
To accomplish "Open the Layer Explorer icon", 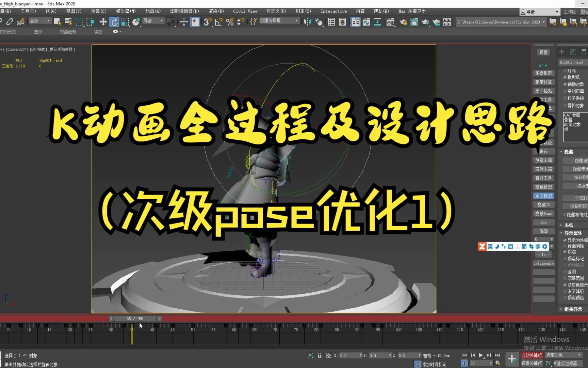I will tap(342, 22).
